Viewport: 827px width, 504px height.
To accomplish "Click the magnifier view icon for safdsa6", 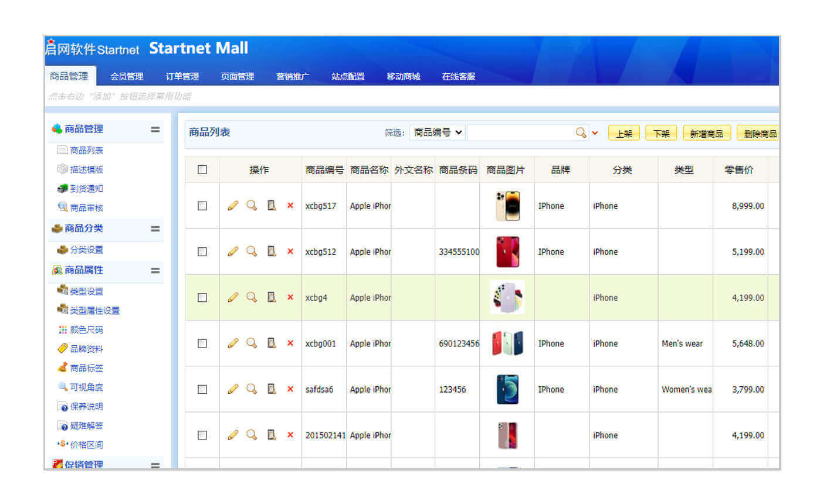I will 252,389.
